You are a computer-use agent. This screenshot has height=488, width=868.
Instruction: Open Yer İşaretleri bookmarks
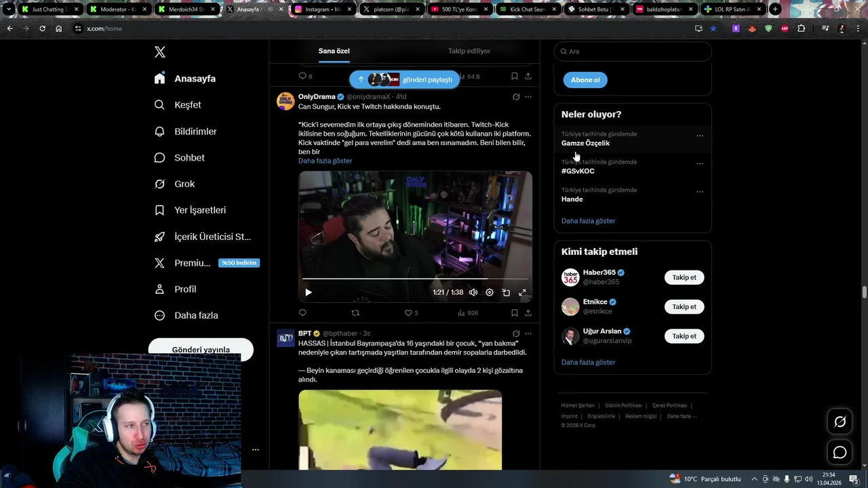190,210
